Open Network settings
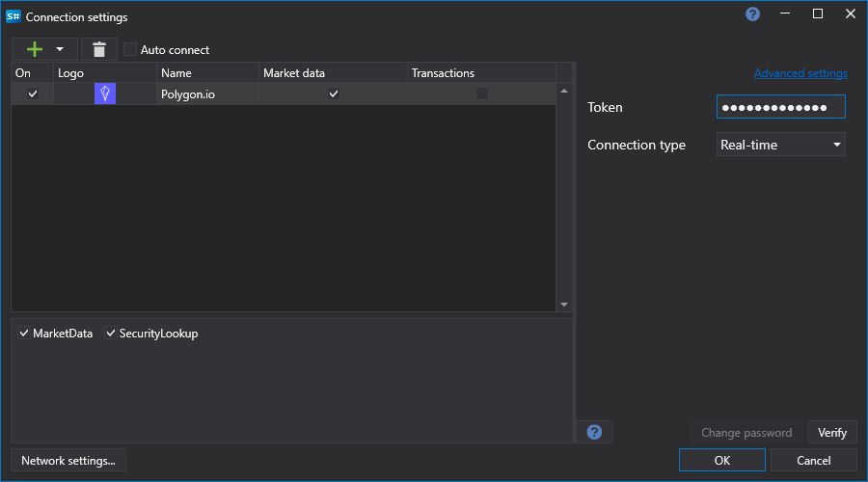868x482 pixels. 68,460
